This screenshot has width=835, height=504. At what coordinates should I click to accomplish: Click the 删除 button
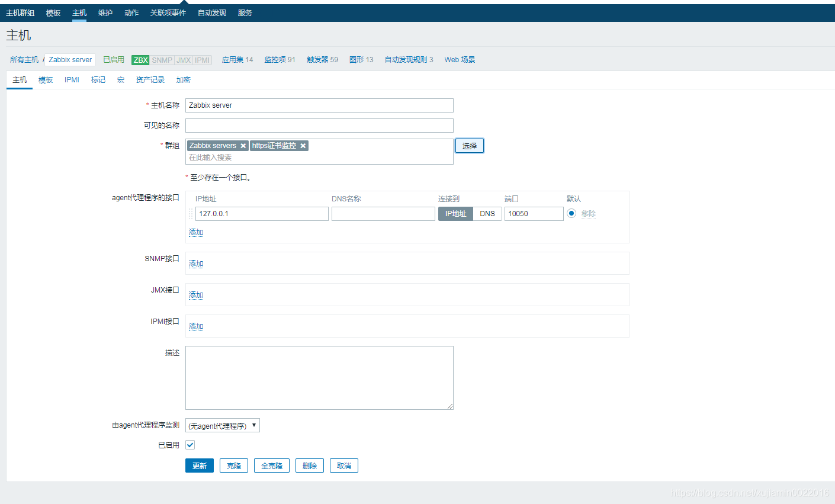(310, 466)
